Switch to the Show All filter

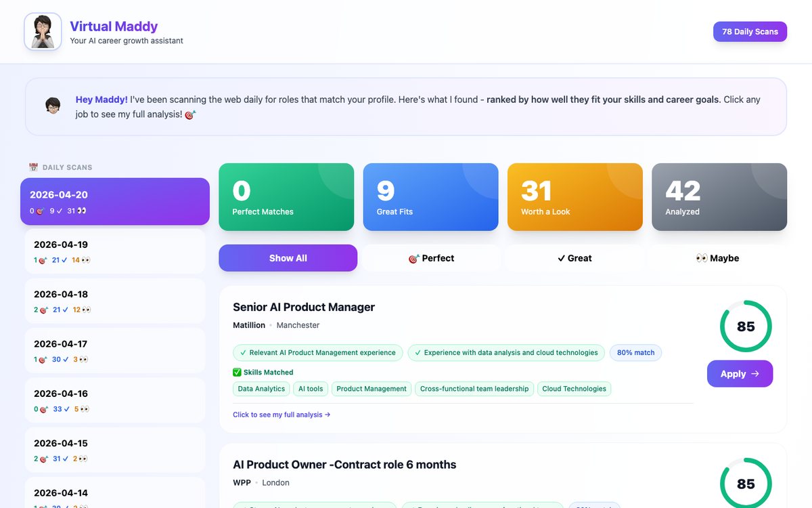[288, 258]
